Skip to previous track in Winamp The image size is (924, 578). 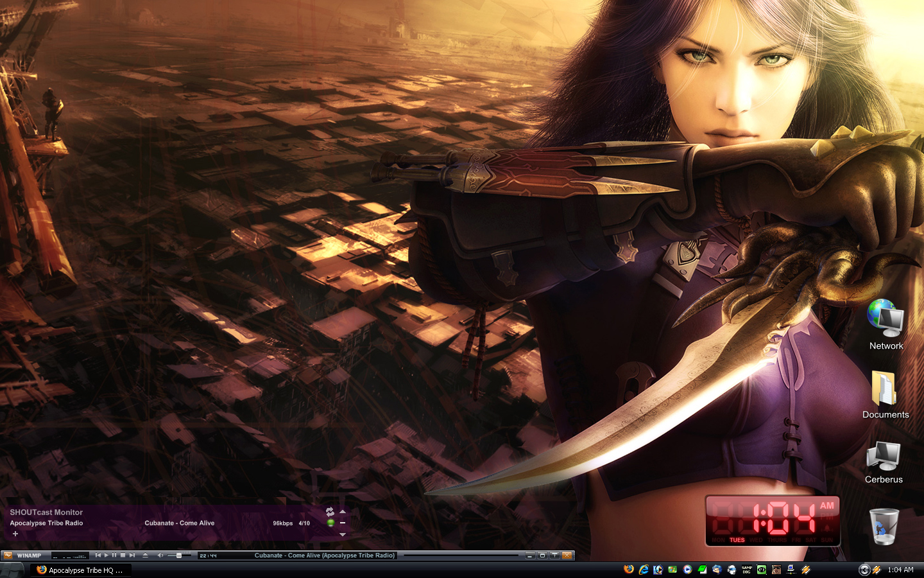tap(98, 555)
